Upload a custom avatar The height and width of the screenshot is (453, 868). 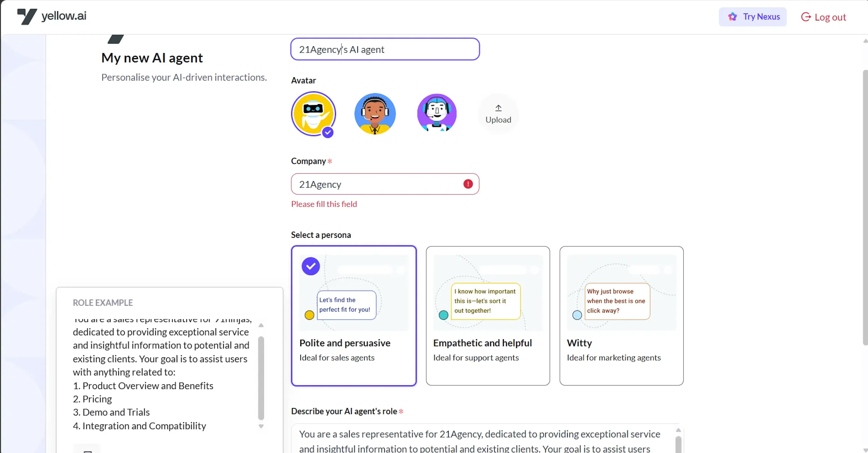498,114
